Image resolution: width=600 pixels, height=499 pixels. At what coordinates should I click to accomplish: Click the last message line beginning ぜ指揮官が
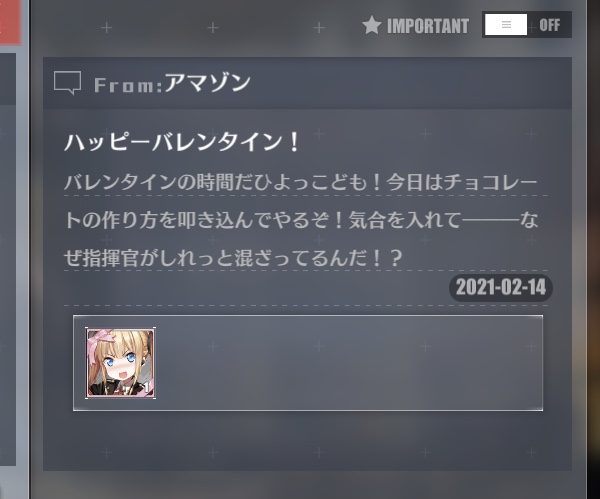[233, 258]
